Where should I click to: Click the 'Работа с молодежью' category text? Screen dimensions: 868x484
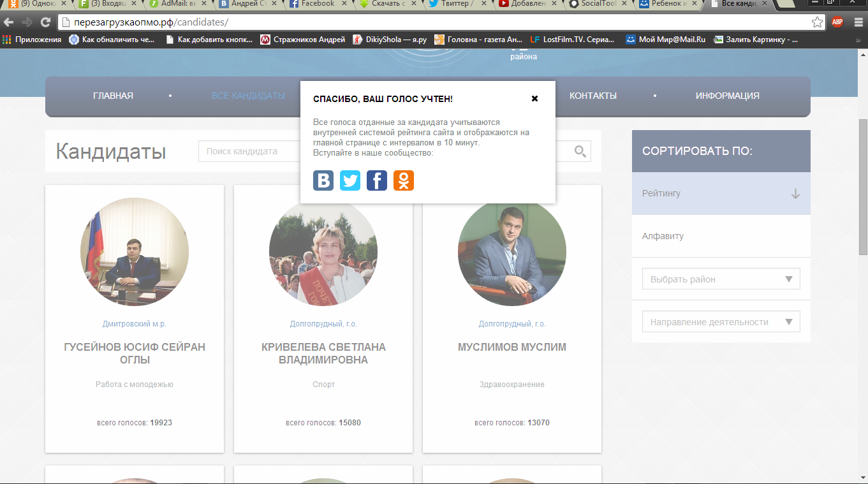(135, 385)
